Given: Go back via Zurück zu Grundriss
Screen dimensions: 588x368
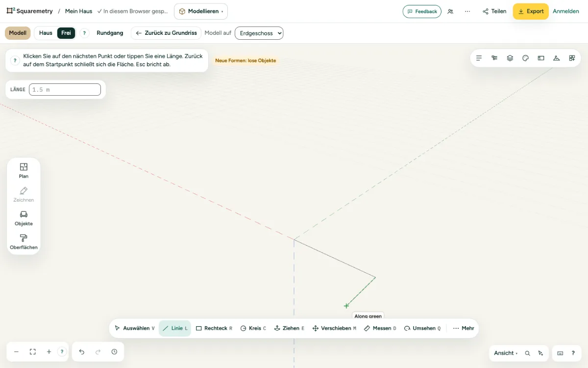Looking at the screenshot, I should tap(166, 33).
